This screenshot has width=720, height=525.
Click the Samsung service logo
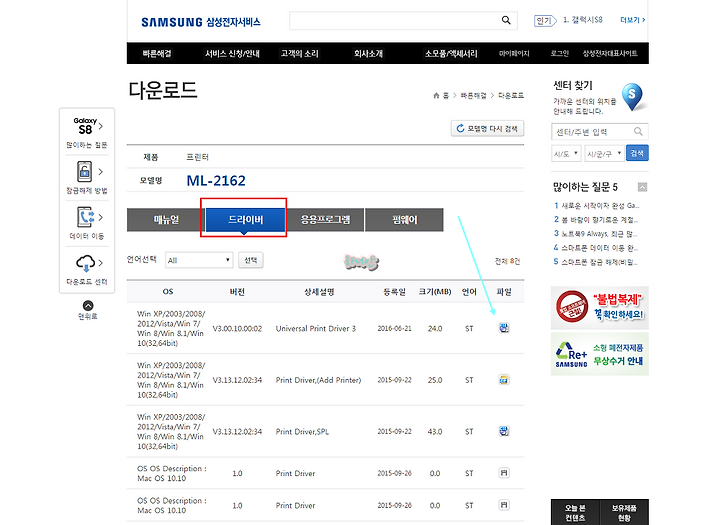click(x=201, y=22)
